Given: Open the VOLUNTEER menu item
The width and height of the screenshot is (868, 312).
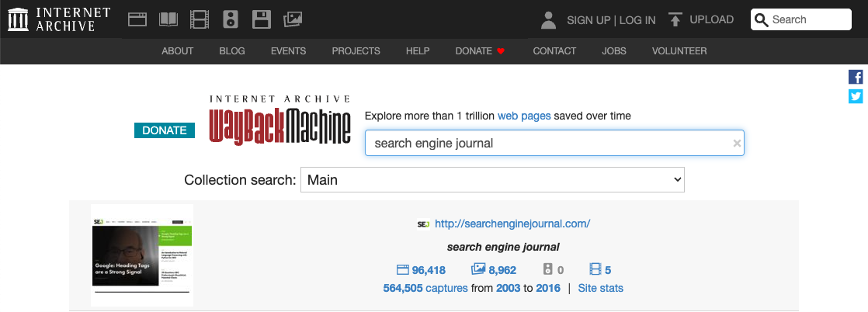Looking at the screenshot, I should tap(679, 51).
